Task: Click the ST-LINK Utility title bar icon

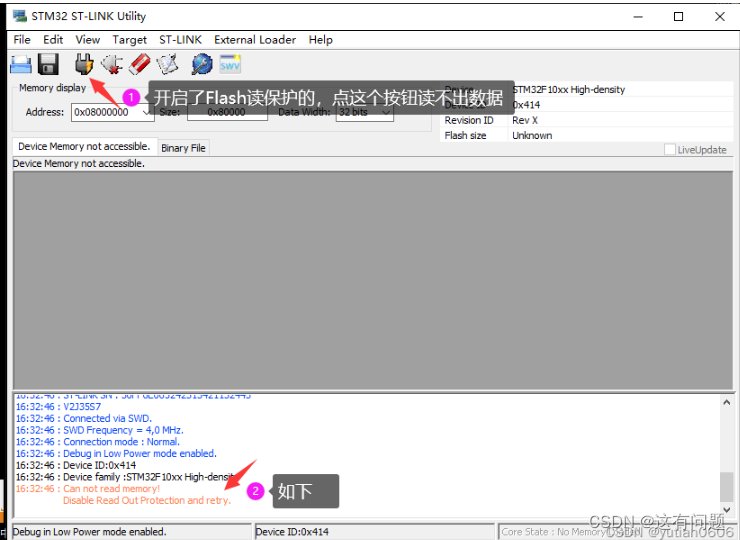Action: click(x=20, y=16)
